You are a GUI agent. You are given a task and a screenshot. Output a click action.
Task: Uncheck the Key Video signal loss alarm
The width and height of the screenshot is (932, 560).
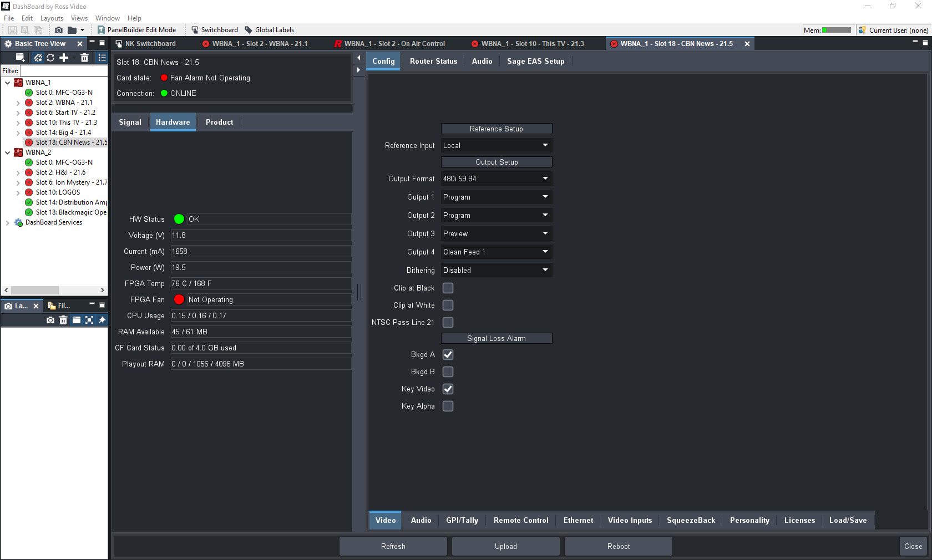(x=448, y=389)
